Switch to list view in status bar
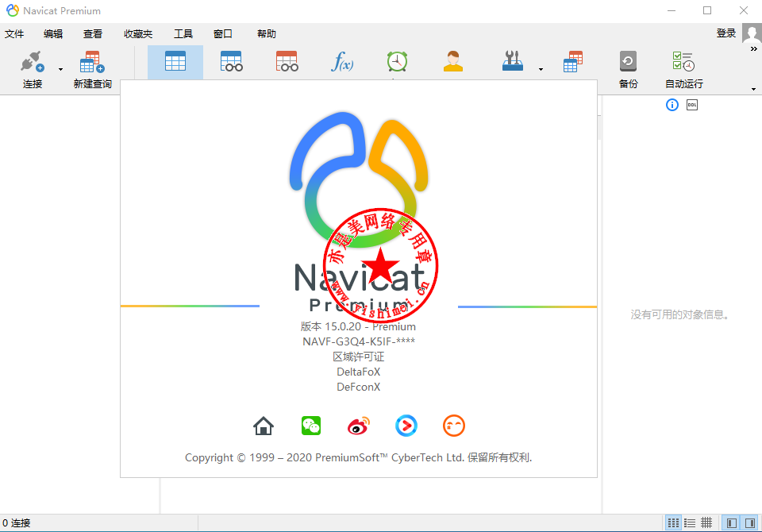 (690, 523)
